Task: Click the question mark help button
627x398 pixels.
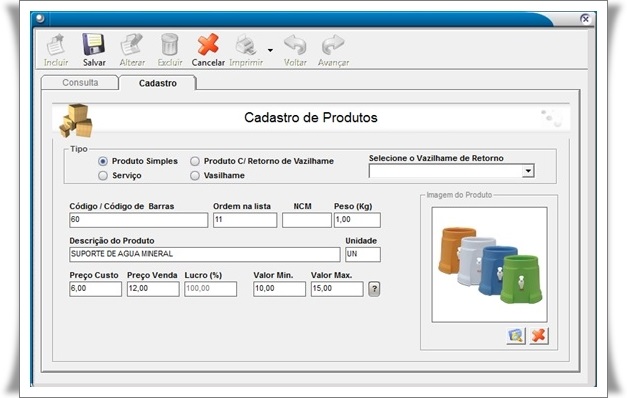Action: 374,289
